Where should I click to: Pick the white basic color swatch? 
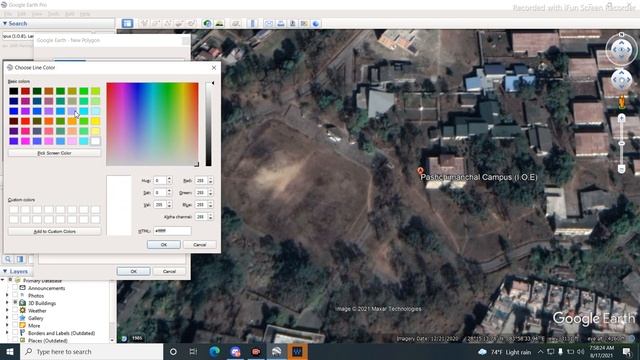tap(95, 141)
